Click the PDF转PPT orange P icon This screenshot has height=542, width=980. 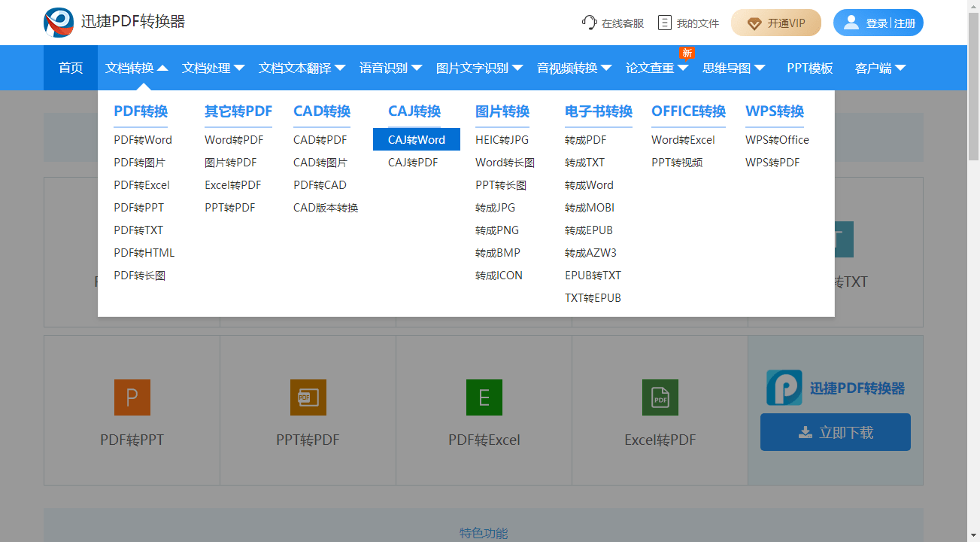pos(132,397)
